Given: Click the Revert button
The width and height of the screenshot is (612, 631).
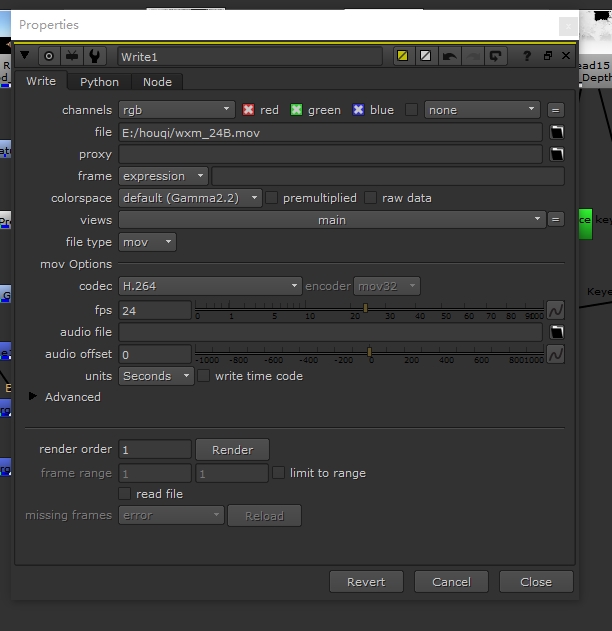Looking at the screenshot, I should pos(366,582).
